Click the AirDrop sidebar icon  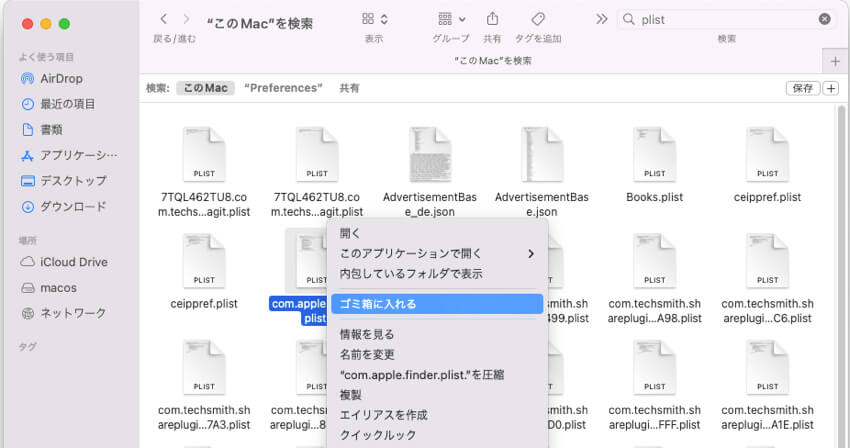(27, 79)
